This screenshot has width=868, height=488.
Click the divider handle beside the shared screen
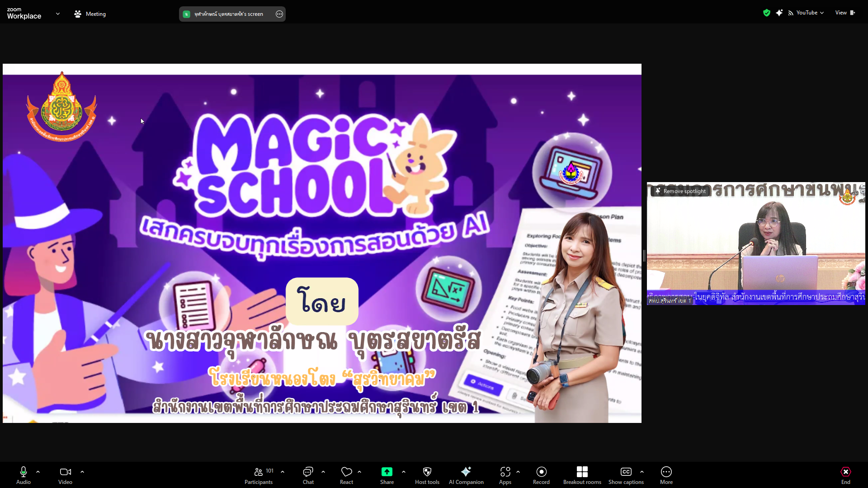tap(644, 256)
